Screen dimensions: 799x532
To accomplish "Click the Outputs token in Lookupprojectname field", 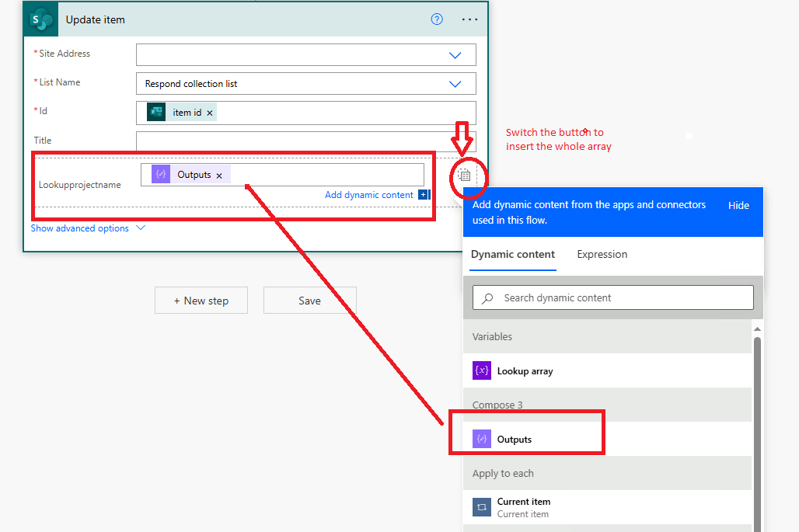I will pyautogui.click(x=191, y=174).
